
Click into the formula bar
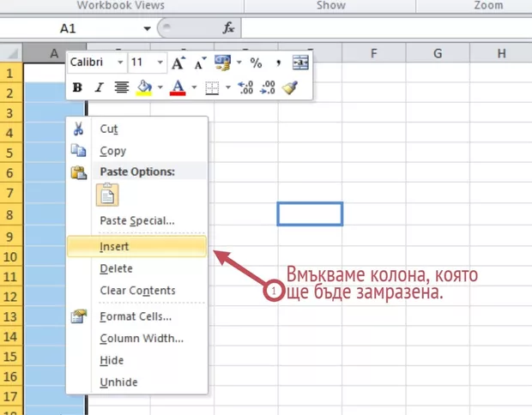(387, 28)
